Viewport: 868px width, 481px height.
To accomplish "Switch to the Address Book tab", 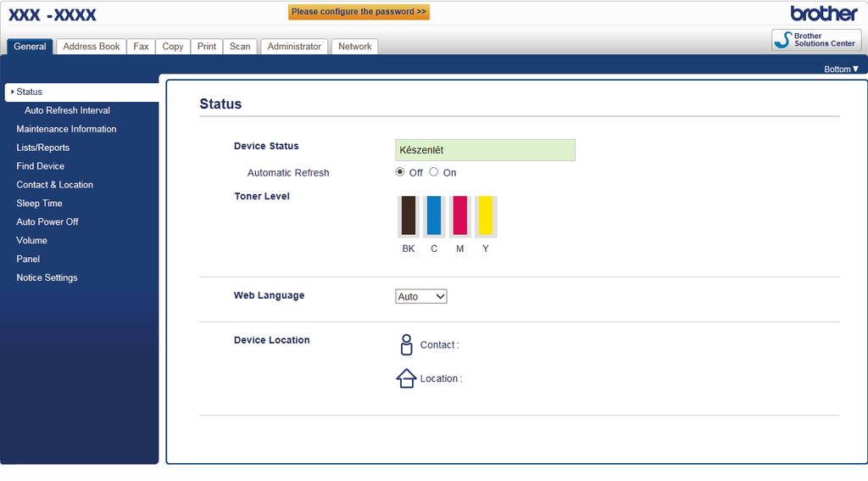I will point(92,47).
